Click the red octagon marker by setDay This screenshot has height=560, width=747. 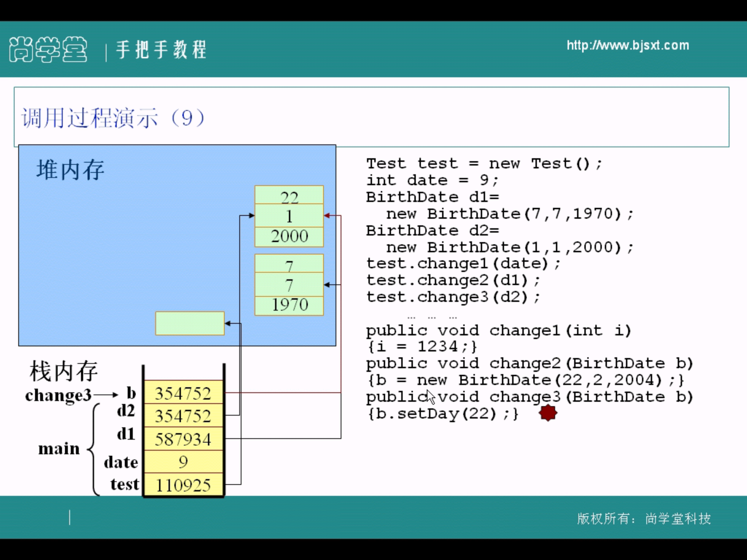click(x=548, y=413)
